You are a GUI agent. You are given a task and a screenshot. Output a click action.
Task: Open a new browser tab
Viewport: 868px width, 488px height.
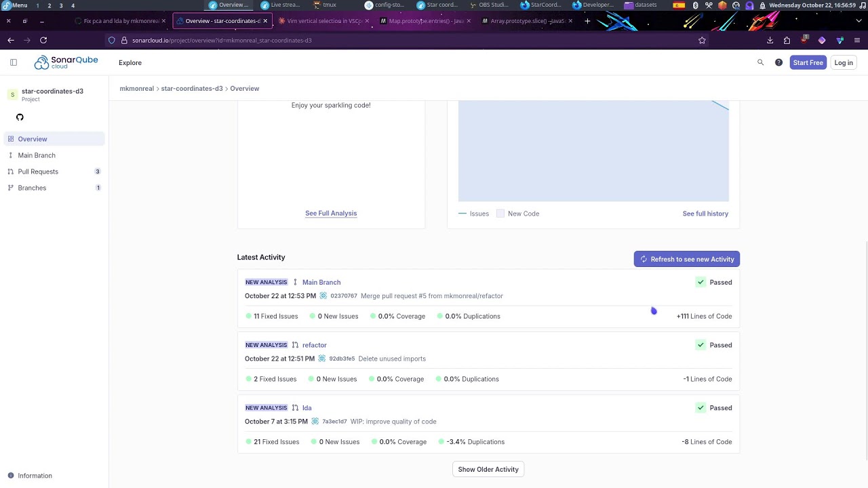point(587,21)
